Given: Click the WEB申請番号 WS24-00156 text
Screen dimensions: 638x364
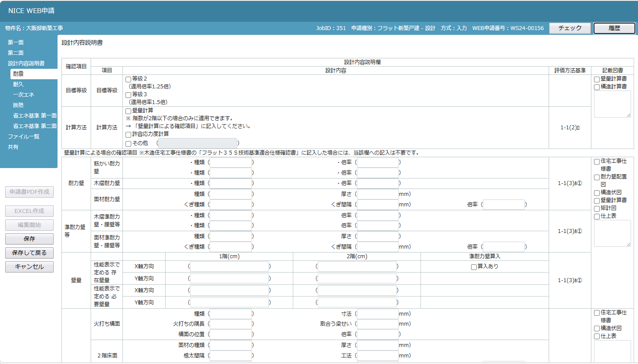Looking at the screenshot, I should coord(508,28).
